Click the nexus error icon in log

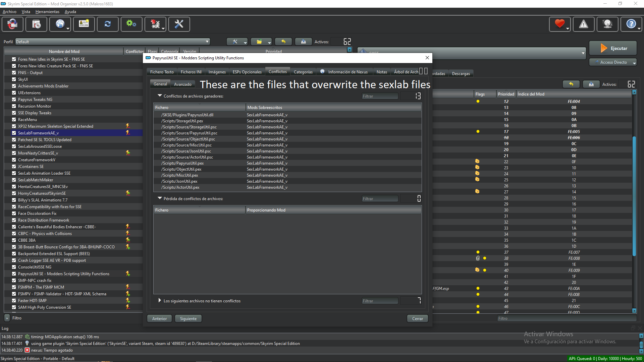point(27,350)
